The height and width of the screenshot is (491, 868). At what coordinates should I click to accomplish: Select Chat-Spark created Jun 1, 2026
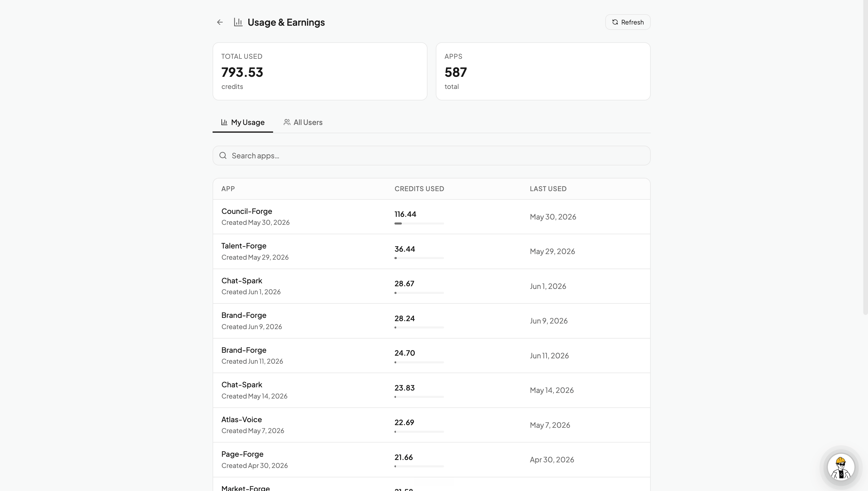click(x=431, y=286)
